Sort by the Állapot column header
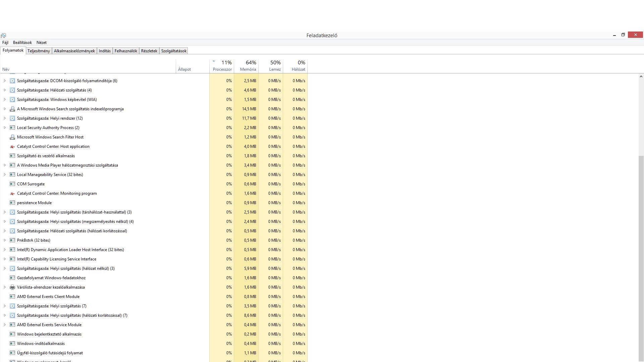 tap(193, 66)
